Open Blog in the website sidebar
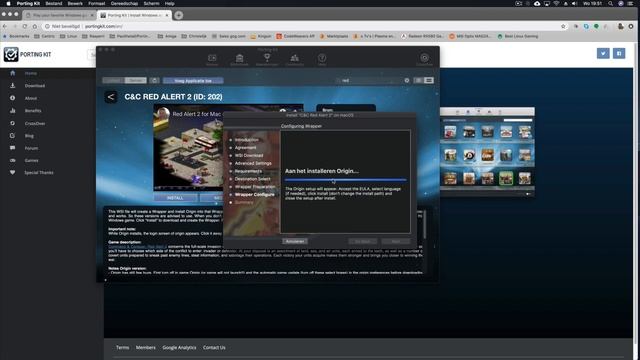The height and width of the screenshot is (360, 640). [29, 136]
